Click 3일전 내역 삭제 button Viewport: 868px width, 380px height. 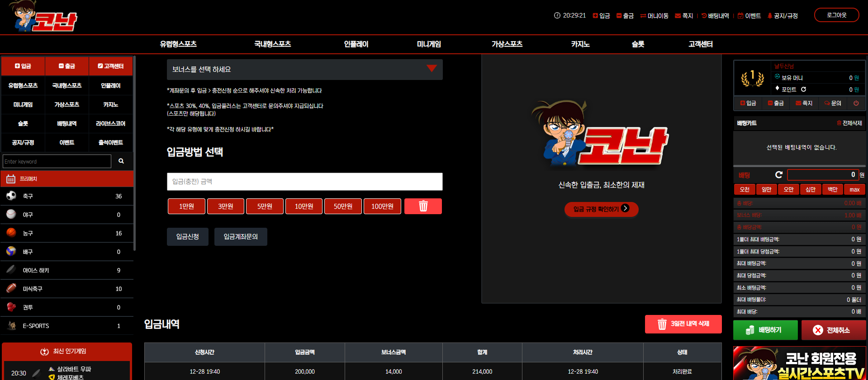point(683,324)
